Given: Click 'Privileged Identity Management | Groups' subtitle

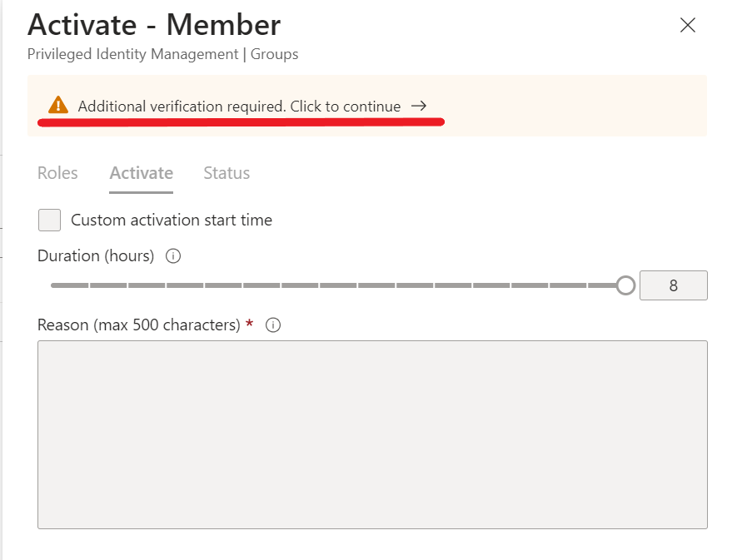Looking at the screenshot, I should pyautogui.click(x=162, y=55).
